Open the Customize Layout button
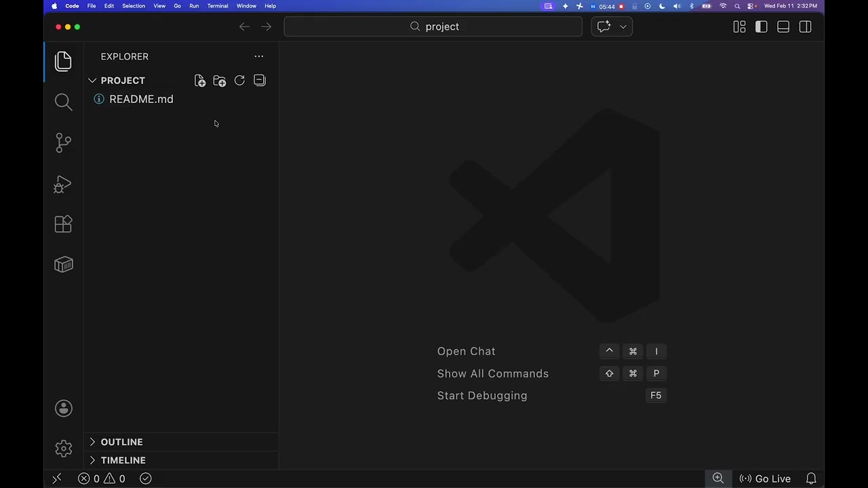The width and height of the screenshot is (868, 488). point(739,26)
